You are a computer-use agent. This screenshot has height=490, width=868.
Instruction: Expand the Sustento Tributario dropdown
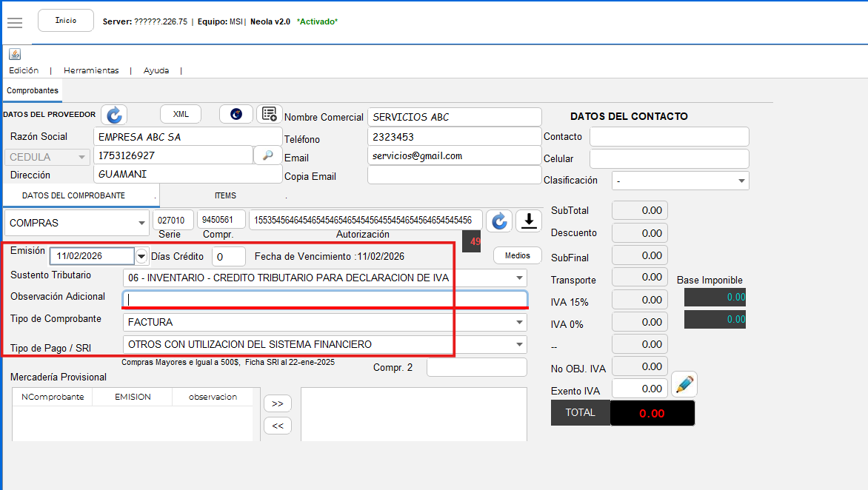point(518,278)
